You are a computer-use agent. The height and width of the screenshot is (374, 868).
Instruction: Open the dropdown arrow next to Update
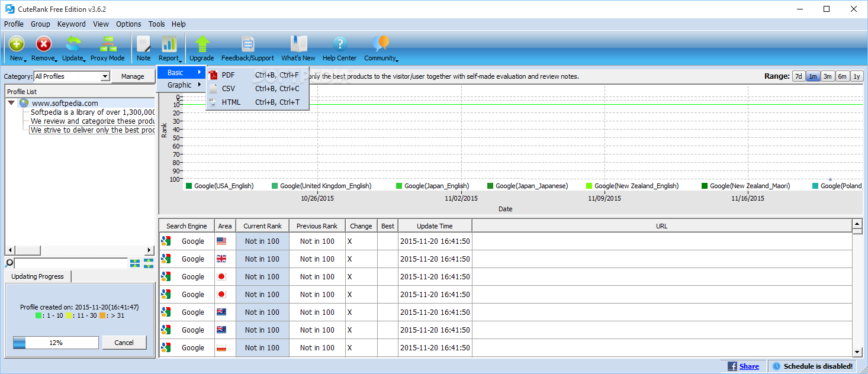coord(85,60)
